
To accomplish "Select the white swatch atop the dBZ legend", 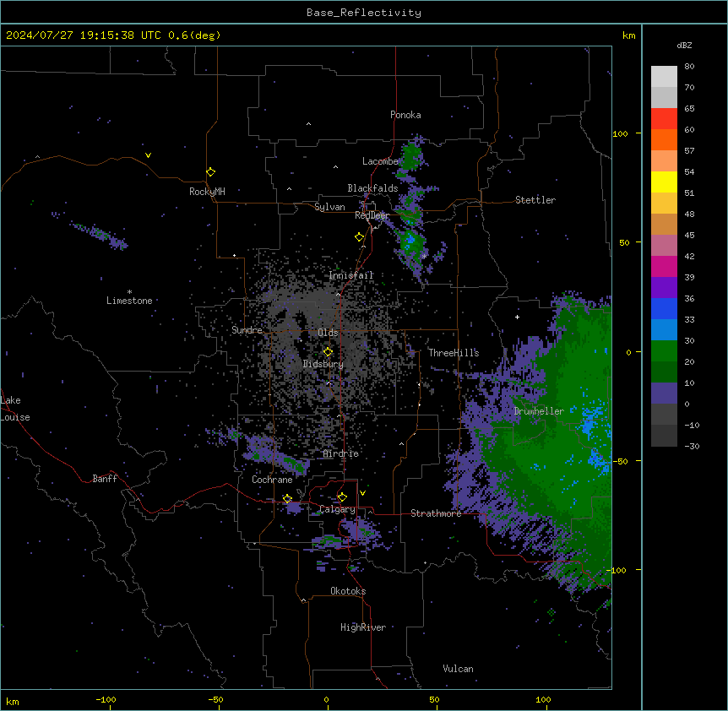I will tap(664, 77).
